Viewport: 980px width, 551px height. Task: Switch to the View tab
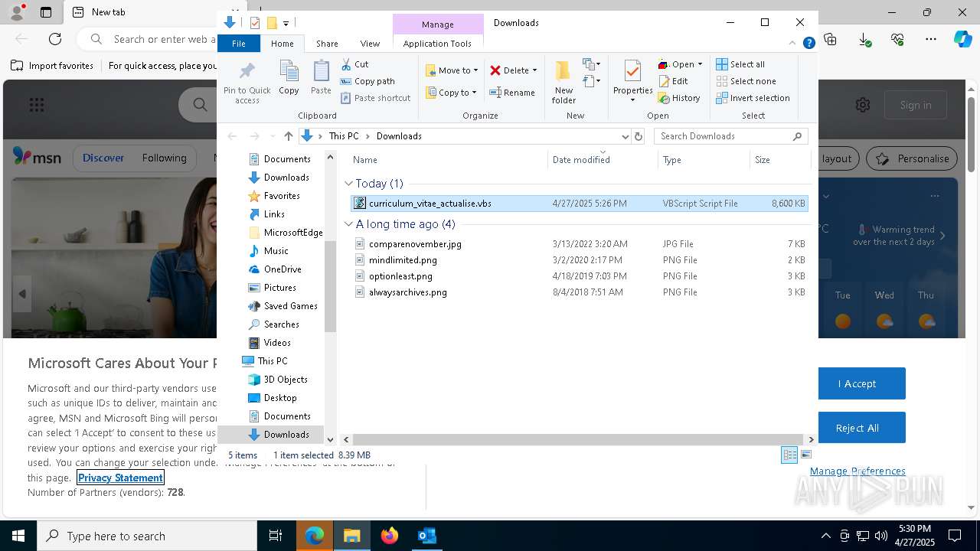point(370,44)
